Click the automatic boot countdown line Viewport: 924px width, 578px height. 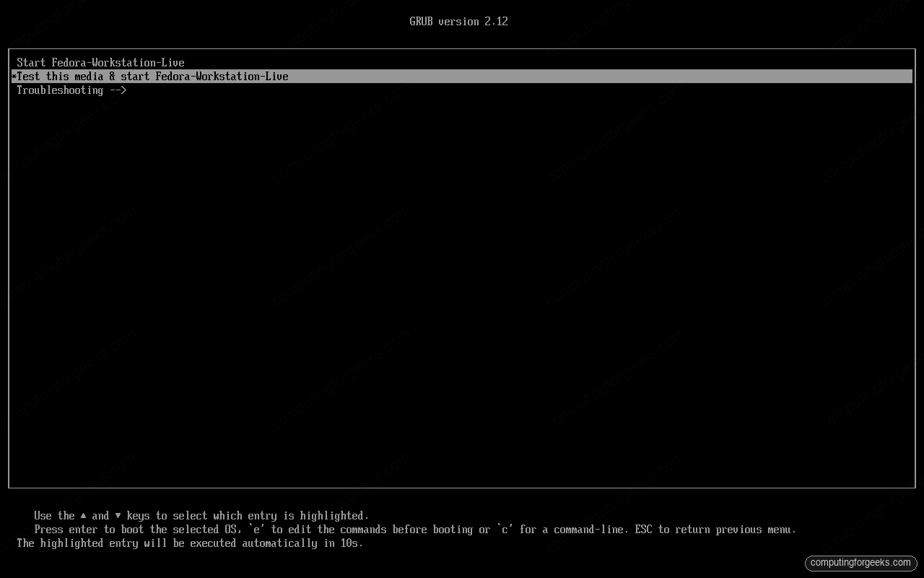(190, 543)
